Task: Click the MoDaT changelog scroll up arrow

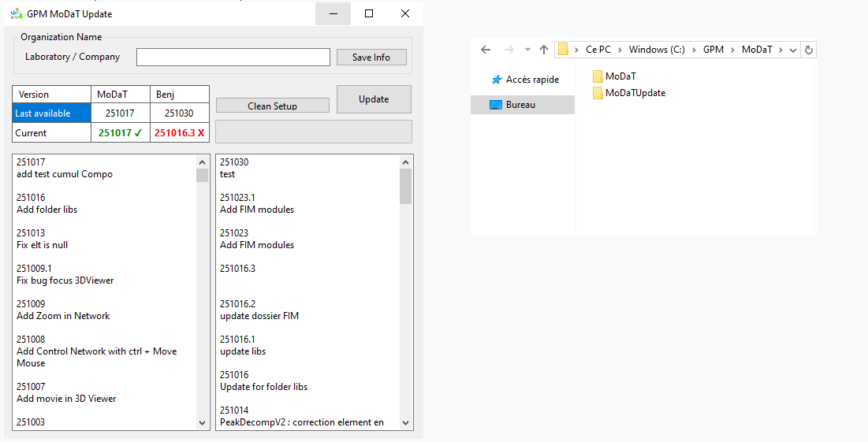Action: pyautogui.click(x=202, y=162)
